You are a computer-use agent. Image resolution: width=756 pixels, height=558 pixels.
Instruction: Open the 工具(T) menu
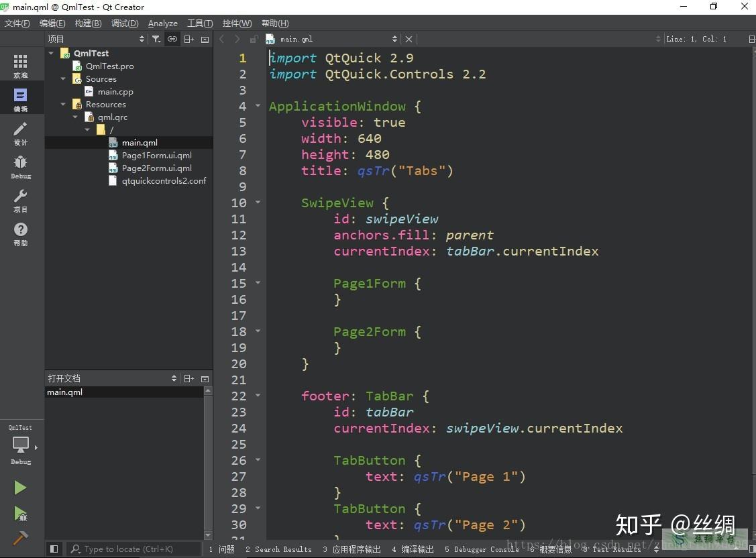[x=199, y=23]
